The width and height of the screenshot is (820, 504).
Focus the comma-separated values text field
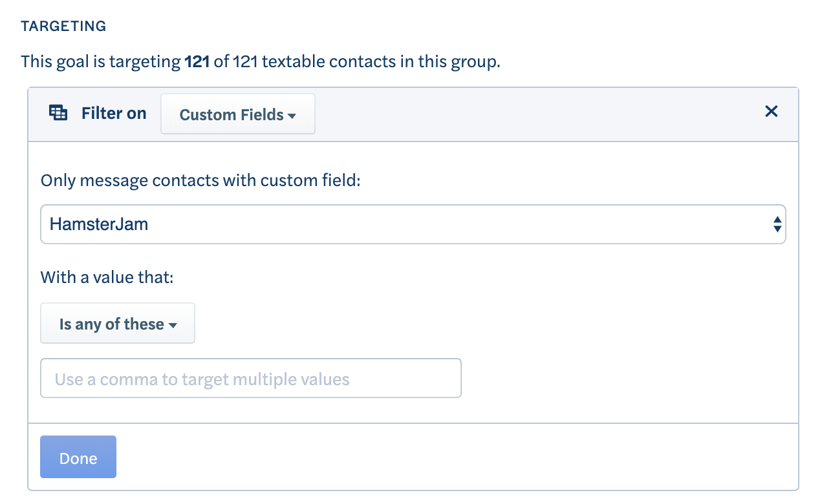point(251,378)
